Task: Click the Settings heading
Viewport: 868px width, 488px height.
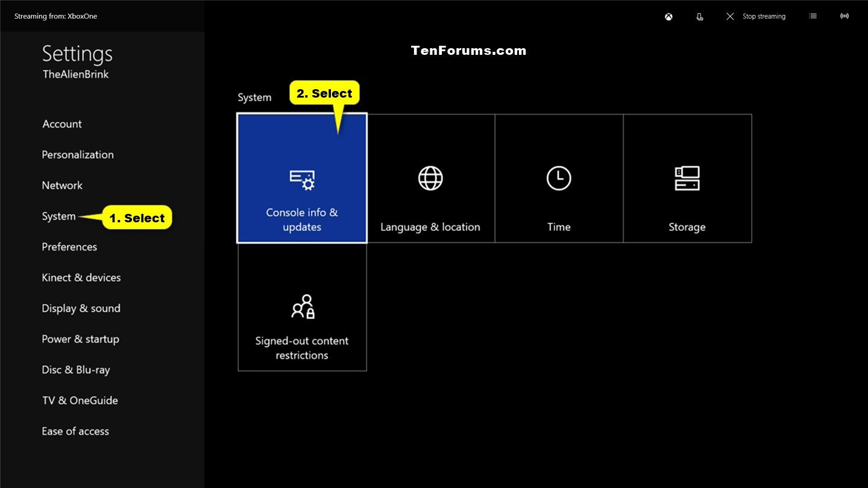Action: coord(77,54)
